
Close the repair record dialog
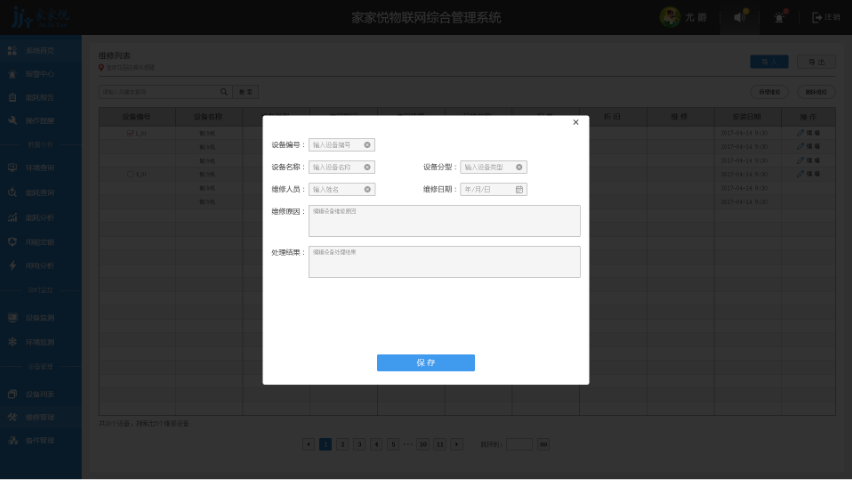(575, 123)
